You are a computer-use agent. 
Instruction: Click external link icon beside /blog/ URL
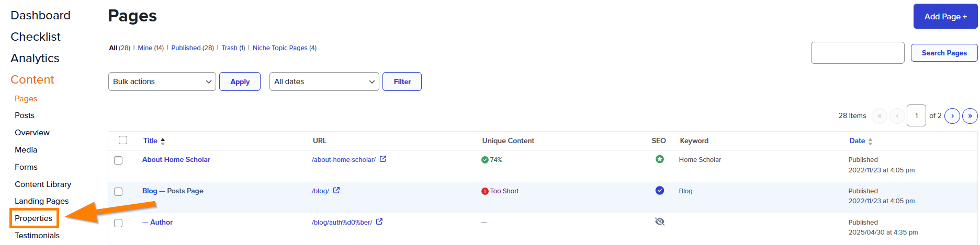336,191
